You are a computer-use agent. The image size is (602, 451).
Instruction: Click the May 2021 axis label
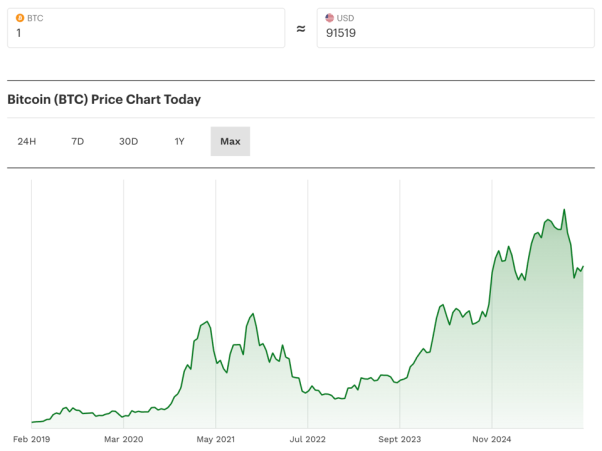216,438
